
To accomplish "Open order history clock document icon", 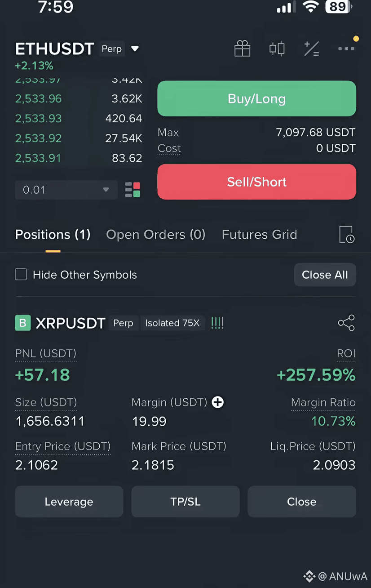I will pos(346,235).
